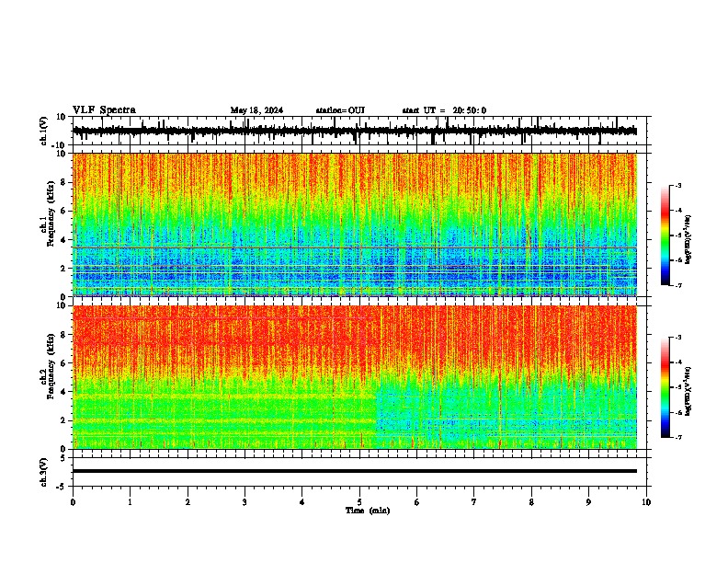Click the ch.1 spectrogram color scale bar
Viewport: 728px width, 563px height.
pyautogui.click(x=665, y=236)
